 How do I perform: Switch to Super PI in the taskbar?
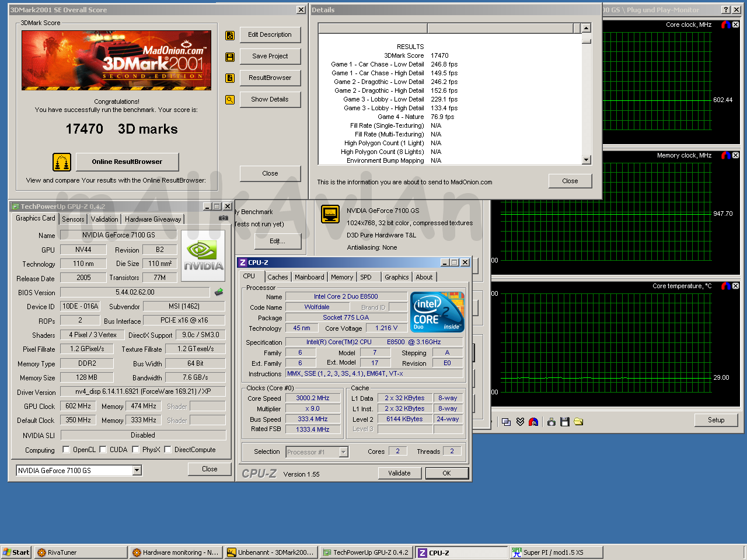coord(556,552)
